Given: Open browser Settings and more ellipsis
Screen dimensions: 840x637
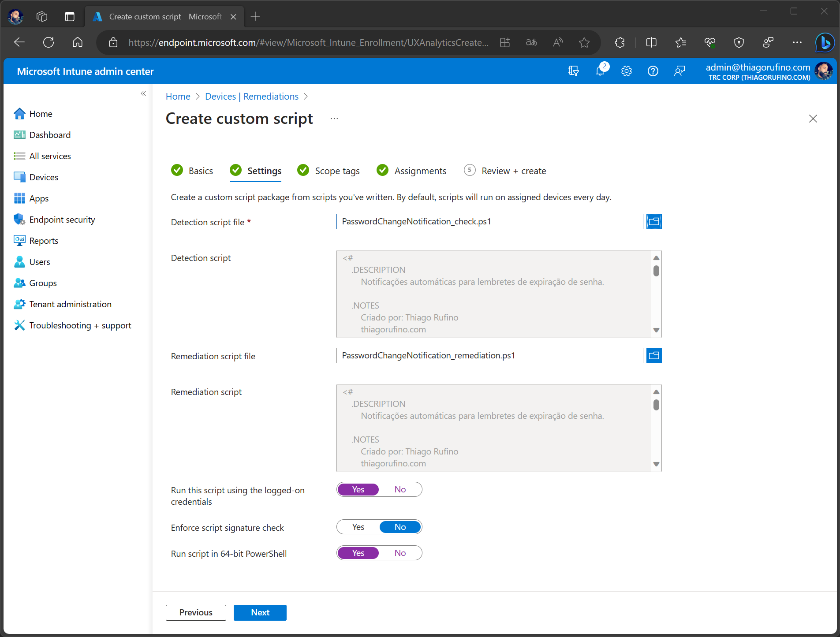Looking at the screenshot, I should click(x=797, y=42).
